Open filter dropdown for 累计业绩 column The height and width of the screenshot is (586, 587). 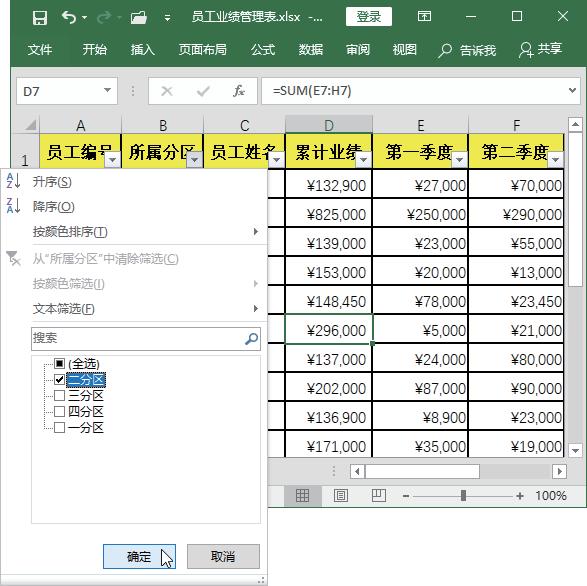click(x=363, y=161)
